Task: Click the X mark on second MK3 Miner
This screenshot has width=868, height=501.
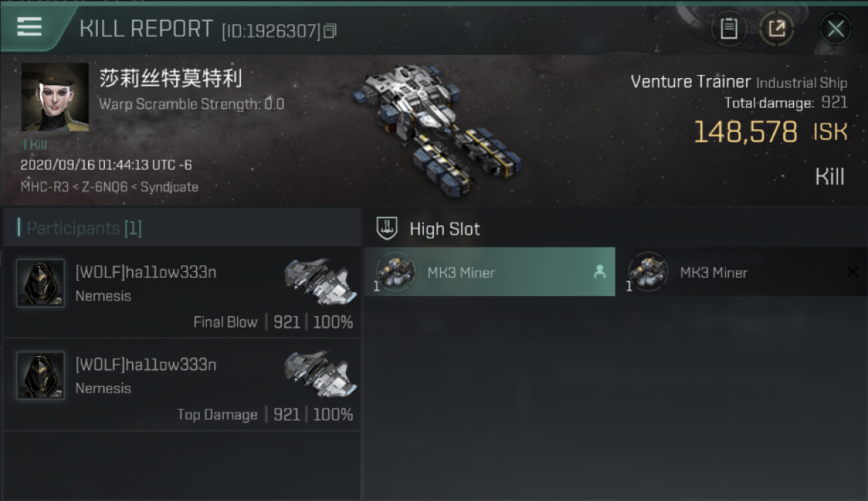Action: (x=852, y=271)
